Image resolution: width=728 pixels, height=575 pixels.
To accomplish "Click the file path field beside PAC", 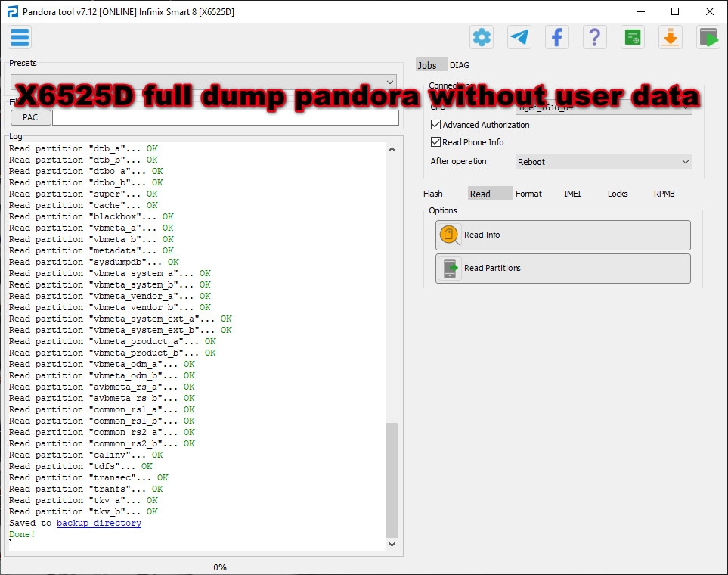I will click(x=225, y=118).
